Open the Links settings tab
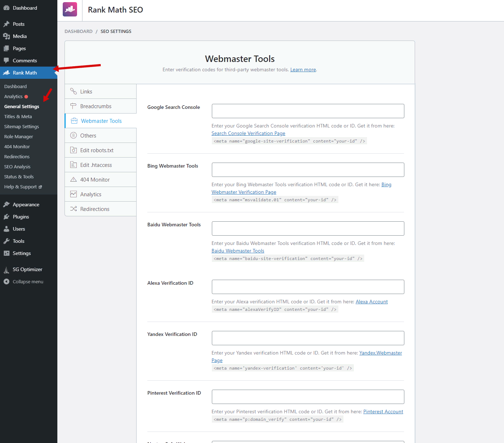This screenshot has height=443, width=504. 100,91
